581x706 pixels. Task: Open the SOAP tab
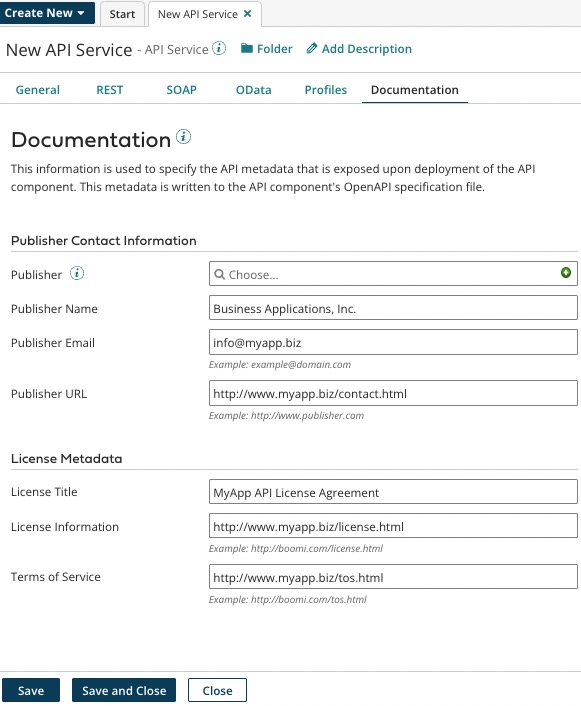(182, 90)
